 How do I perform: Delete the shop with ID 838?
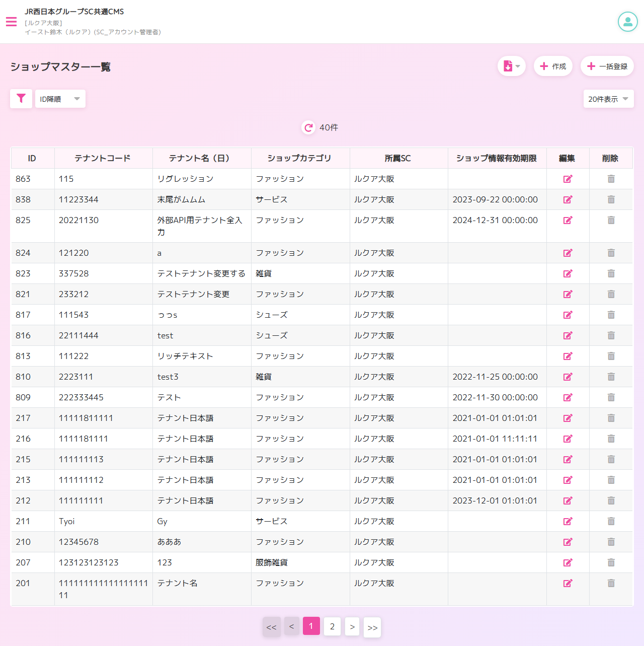click(x=611, y=199)
